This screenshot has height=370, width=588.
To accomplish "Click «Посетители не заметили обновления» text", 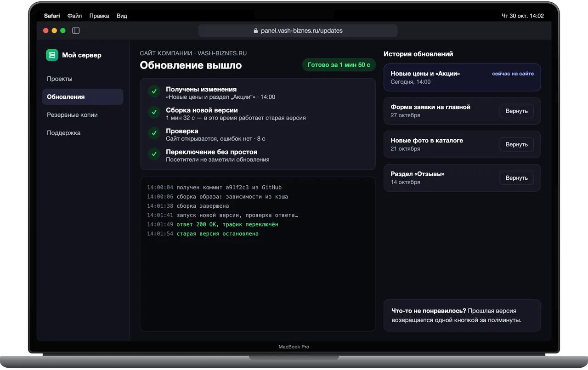I will point(218,159).
